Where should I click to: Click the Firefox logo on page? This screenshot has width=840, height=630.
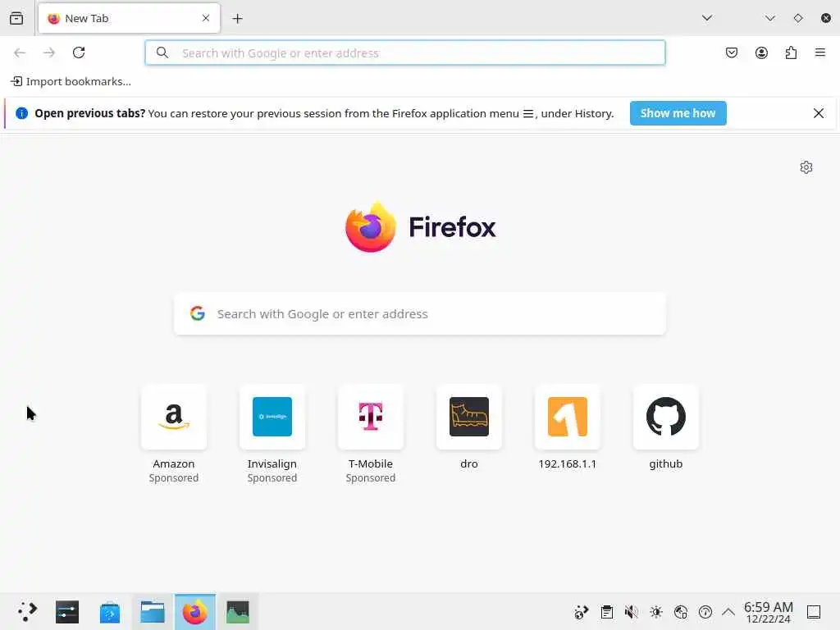(421, 226)
